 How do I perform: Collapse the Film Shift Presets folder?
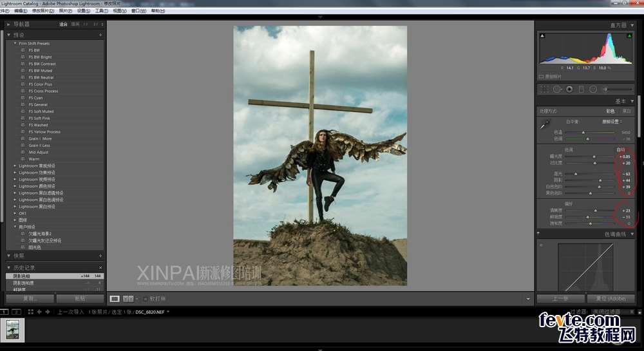point(15,43)
